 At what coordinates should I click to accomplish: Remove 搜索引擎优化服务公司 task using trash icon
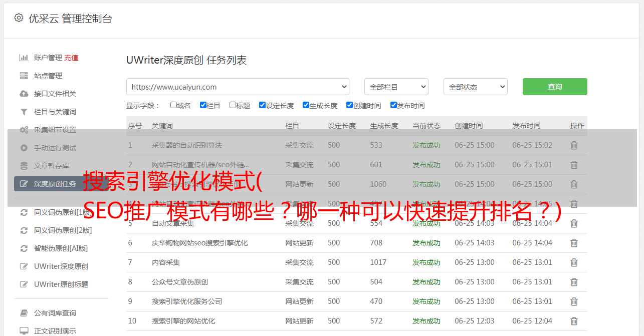(574, 301)
